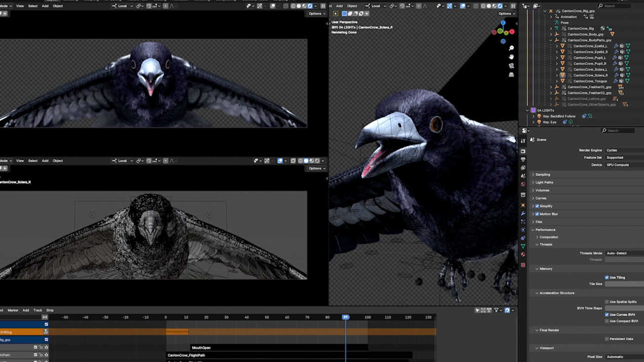The width and height of the screenshot is (644, 362).
Task: Disable the Use Tiling checkbox
Action: tap(607, 277)
